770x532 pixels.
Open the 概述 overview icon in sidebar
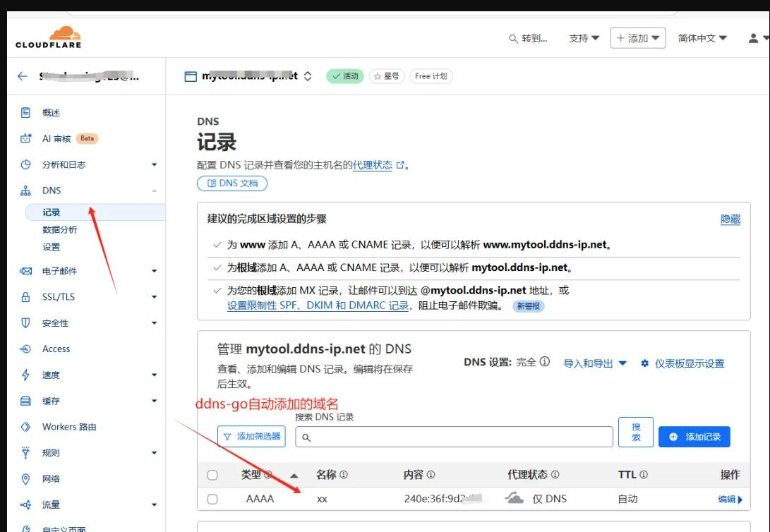click(x=25, y=112)
